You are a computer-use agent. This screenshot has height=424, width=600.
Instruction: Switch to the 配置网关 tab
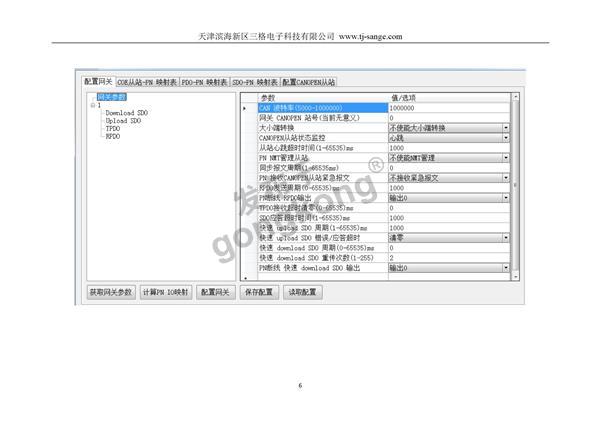[x=98, y=82]
